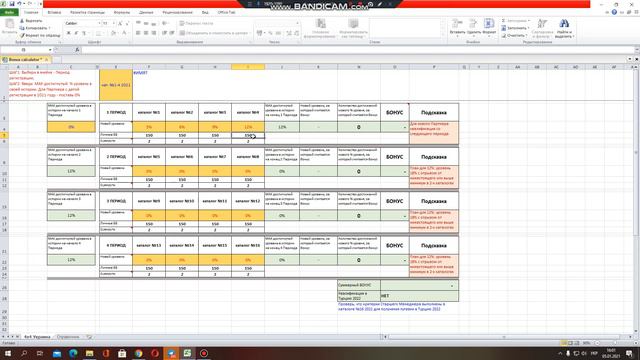Screen dimensions: 640x360
Task: Center cell text horizontally
Action: (146, 33)
